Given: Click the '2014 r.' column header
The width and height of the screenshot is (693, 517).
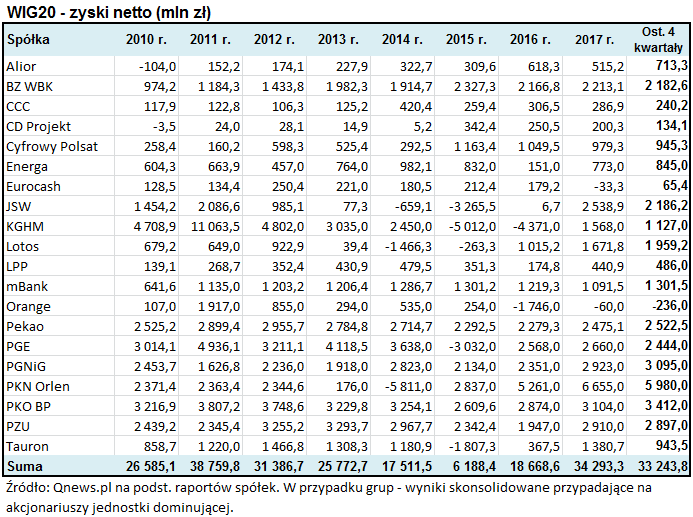Looking at the screenshot, I should click(402, 40).
